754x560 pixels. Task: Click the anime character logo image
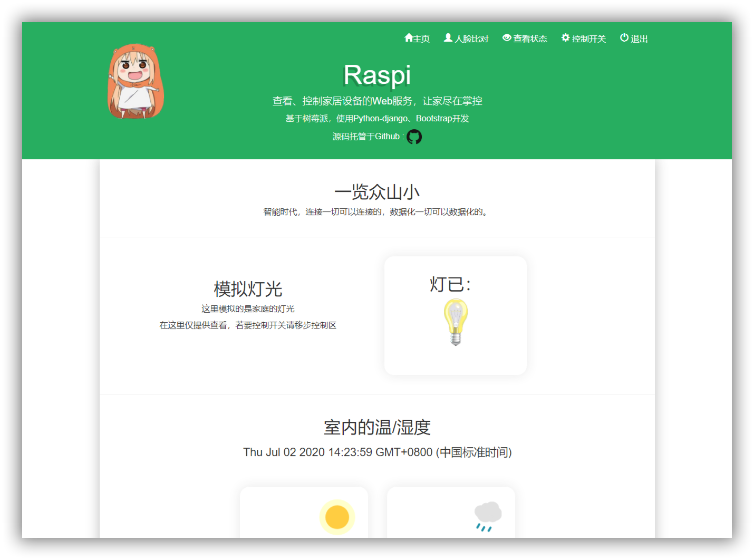click(136, 81)
